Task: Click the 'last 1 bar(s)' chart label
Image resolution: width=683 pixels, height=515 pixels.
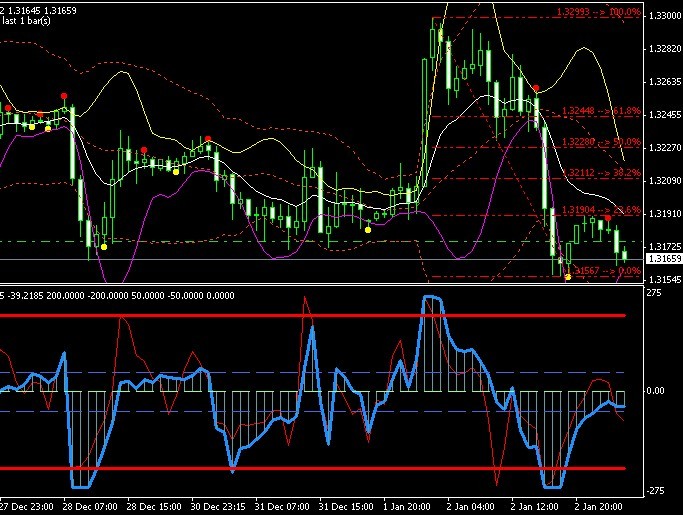Action: [x=26, y=20]
